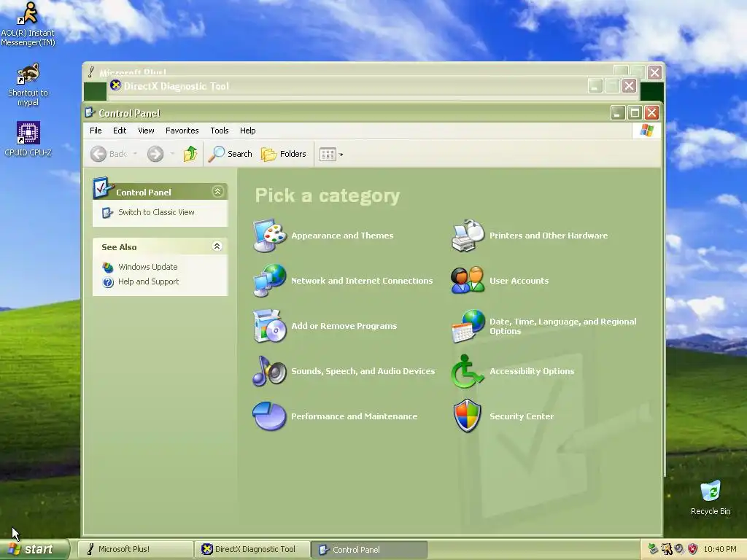
Task: Click Appearance and Themes text link
Action: 343,236
